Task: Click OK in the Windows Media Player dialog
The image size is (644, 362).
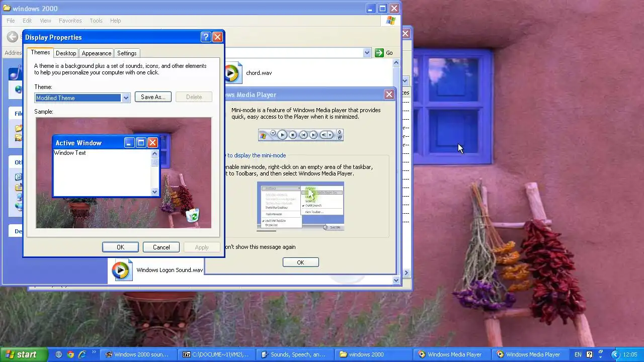Action: tap(300, 262)
